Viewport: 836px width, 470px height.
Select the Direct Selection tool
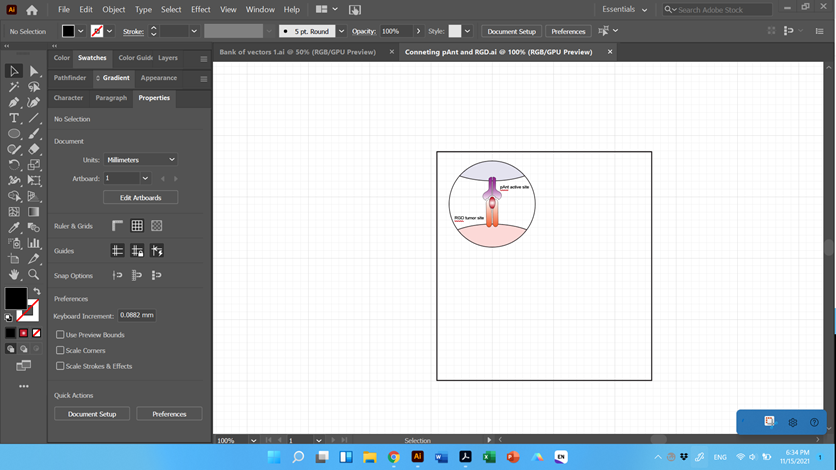pyautogui.click(x=34, y=71)
